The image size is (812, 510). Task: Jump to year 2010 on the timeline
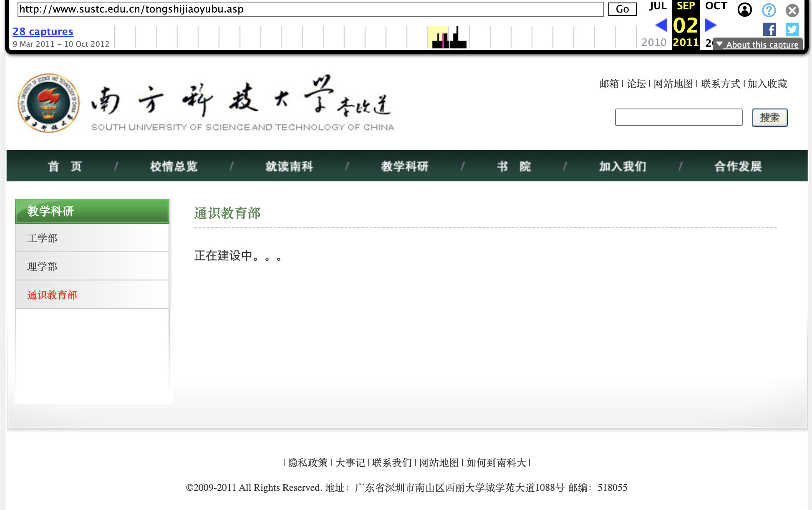click(654, 42)
